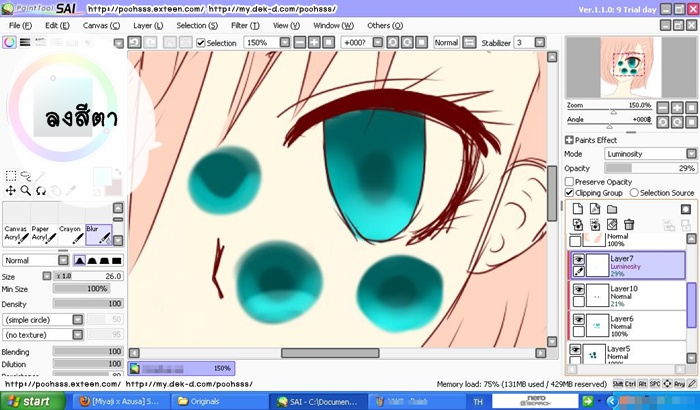The image size is (700, 410).
Task: Clear layer with eraser page icon
Action: pyautogui.click(x=612, y=224)
